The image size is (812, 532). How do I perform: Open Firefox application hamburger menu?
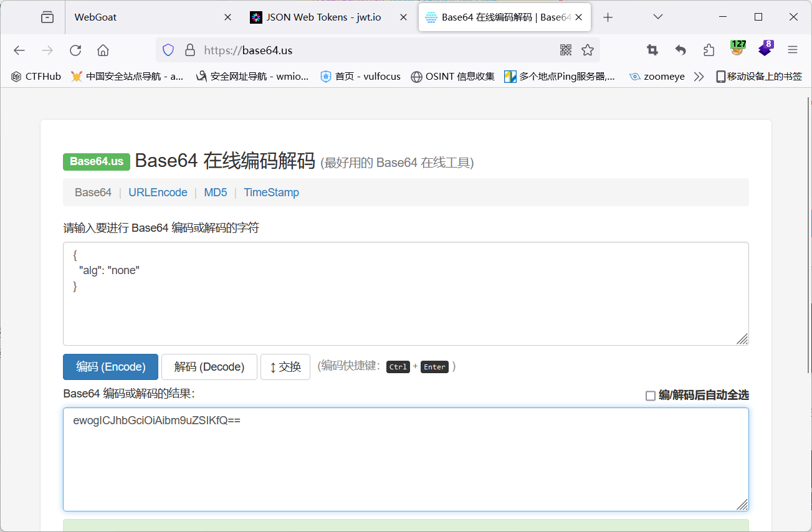pos(793,50)
